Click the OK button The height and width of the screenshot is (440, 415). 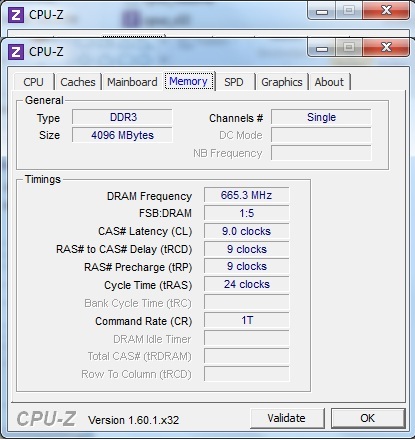[x=368, y=418]
